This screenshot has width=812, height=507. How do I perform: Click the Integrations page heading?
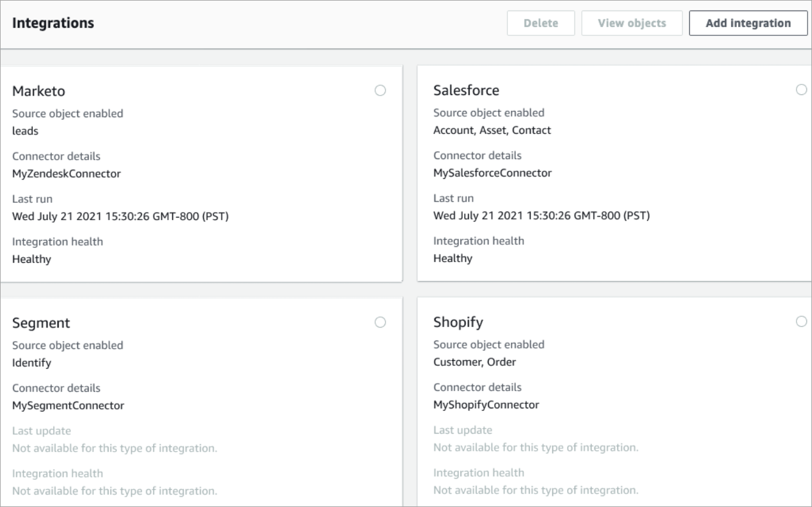(52, 22)
